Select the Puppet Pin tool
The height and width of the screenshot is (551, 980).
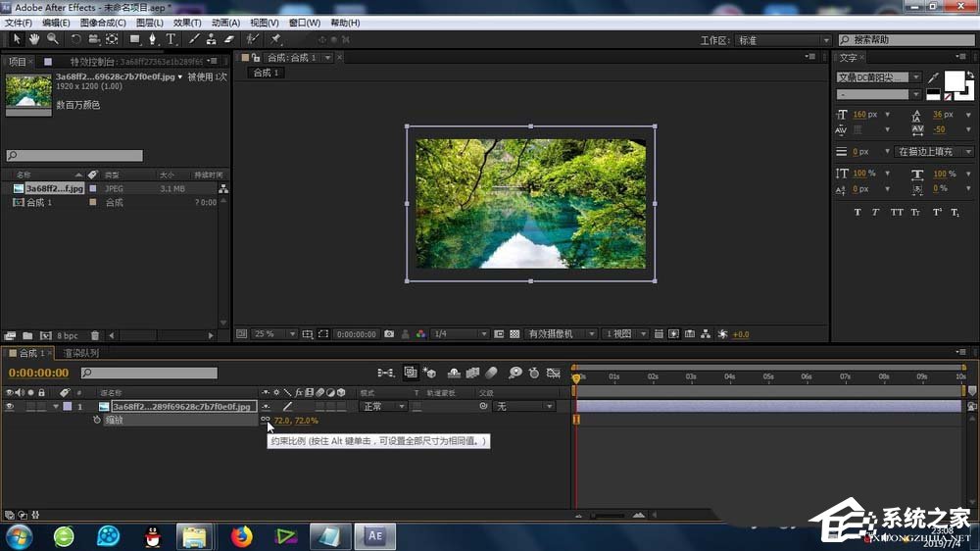pos(276,39)
